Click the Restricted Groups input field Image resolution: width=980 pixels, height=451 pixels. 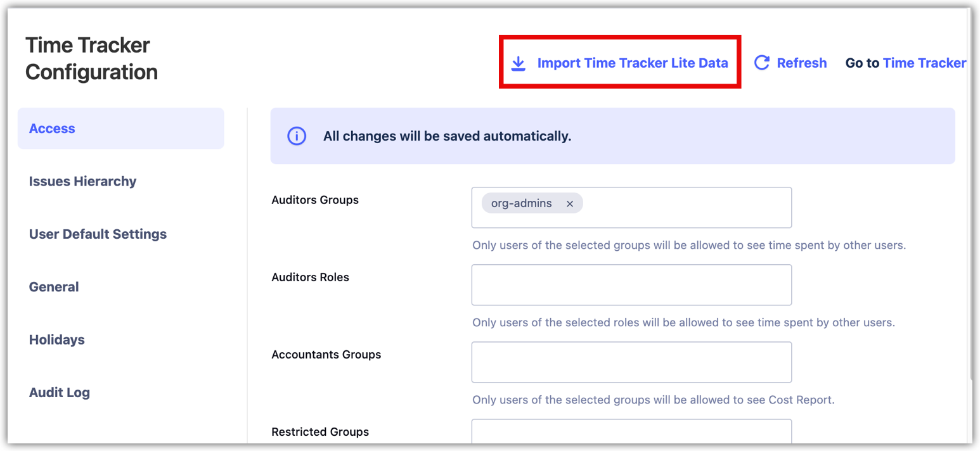pyautogui.click(x=631, y=433)
